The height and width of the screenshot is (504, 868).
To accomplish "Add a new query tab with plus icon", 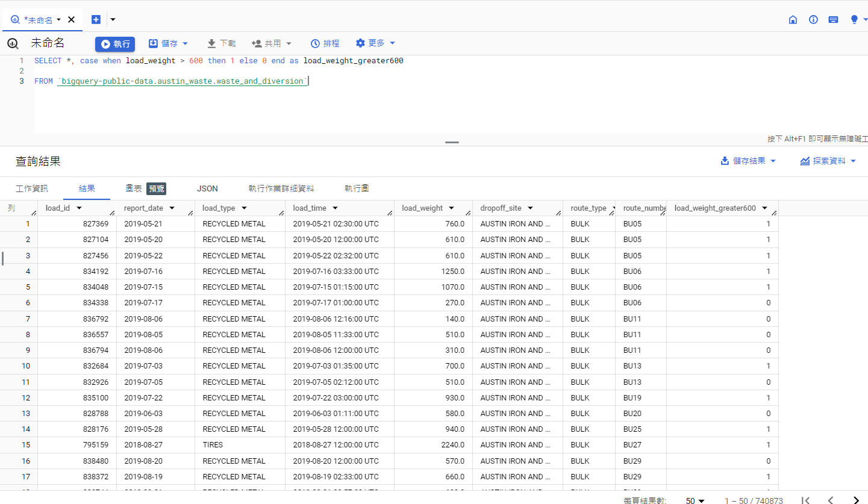I will point(96,19).
